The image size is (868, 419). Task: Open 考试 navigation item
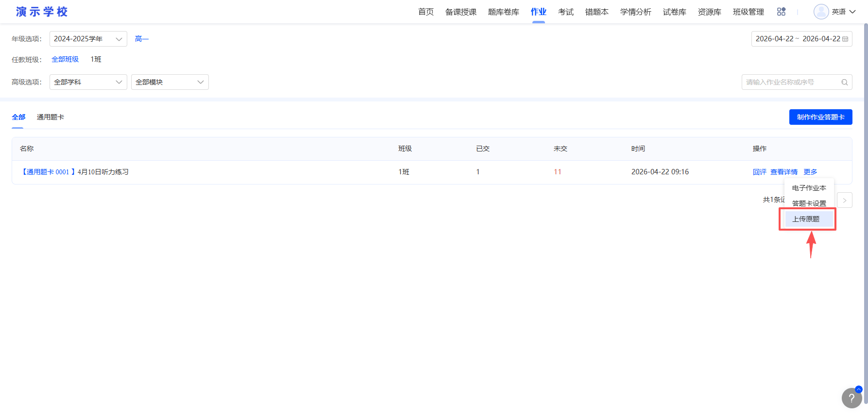click(566, 12)
